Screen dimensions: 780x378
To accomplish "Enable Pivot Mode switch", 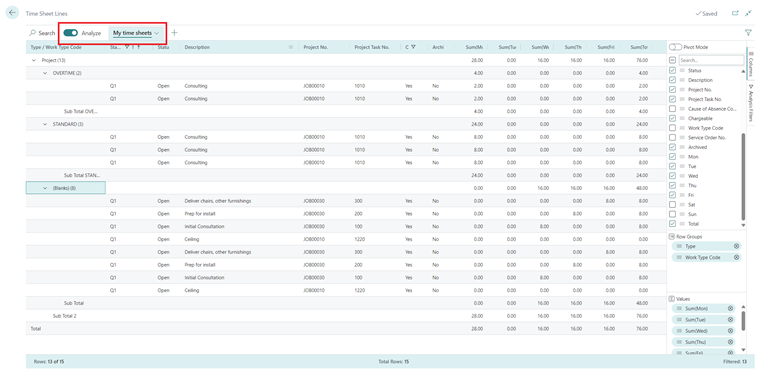I will 675,47.
